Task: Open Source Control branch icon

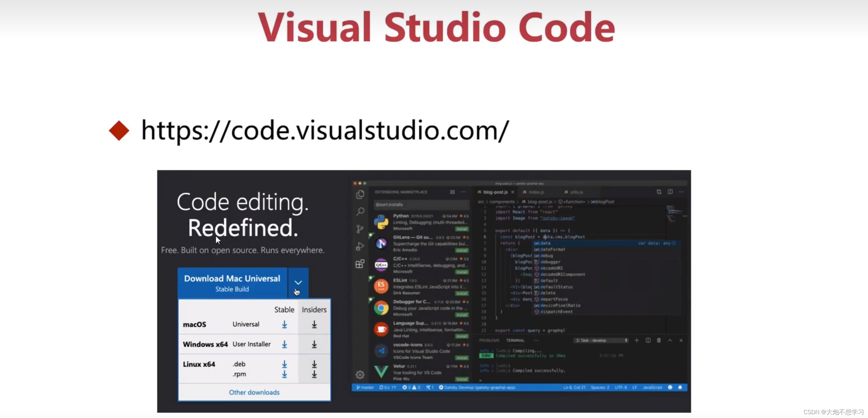Action: tap(360, 229)
